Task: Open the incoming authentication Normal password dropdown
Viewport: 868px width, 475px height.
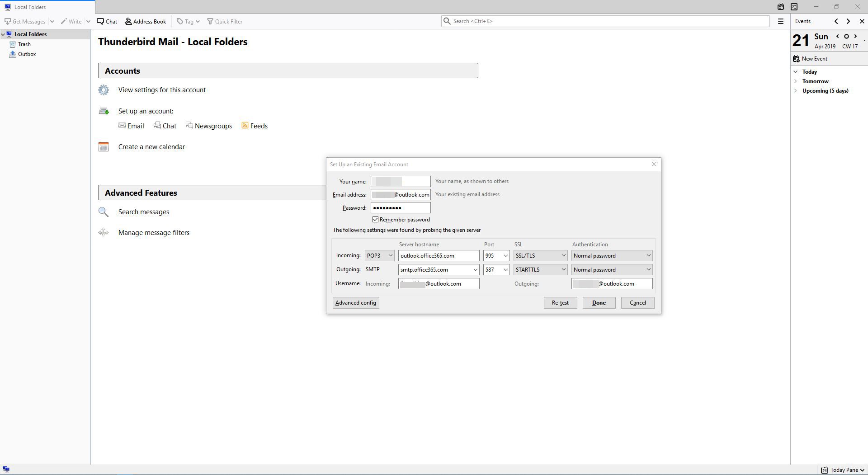Action: point(612,256)
